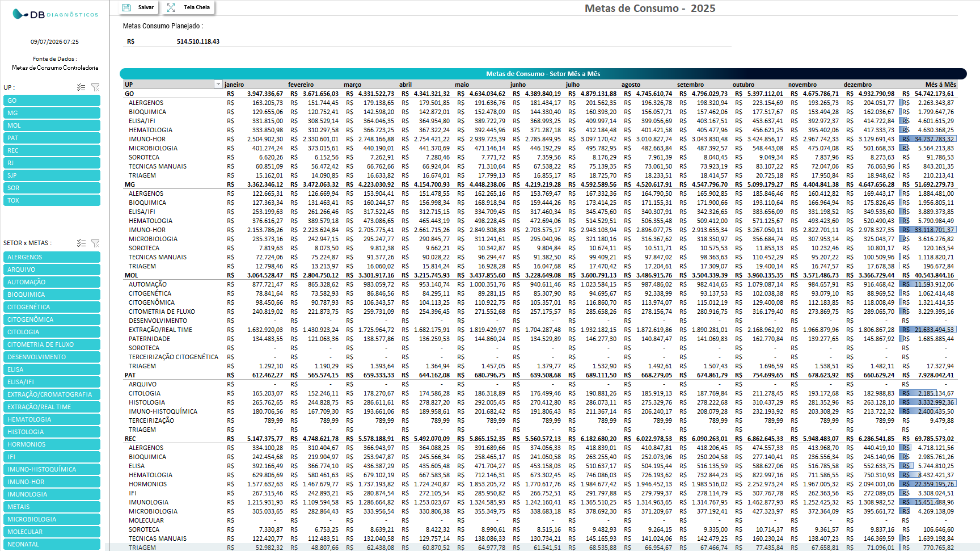Select the planned total cell 514.510.118,43
The width and height of the screenshot is (980, 551).
198,41
